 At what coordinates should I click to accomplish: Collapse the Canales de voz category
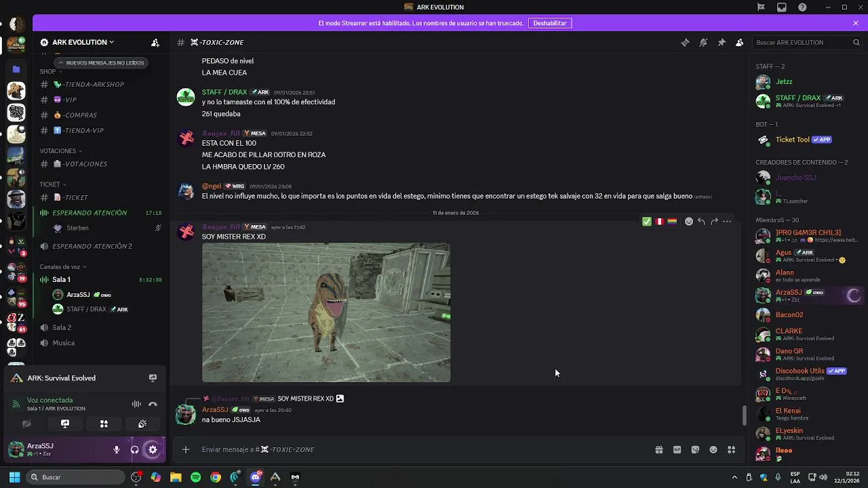tap(64, 266)
